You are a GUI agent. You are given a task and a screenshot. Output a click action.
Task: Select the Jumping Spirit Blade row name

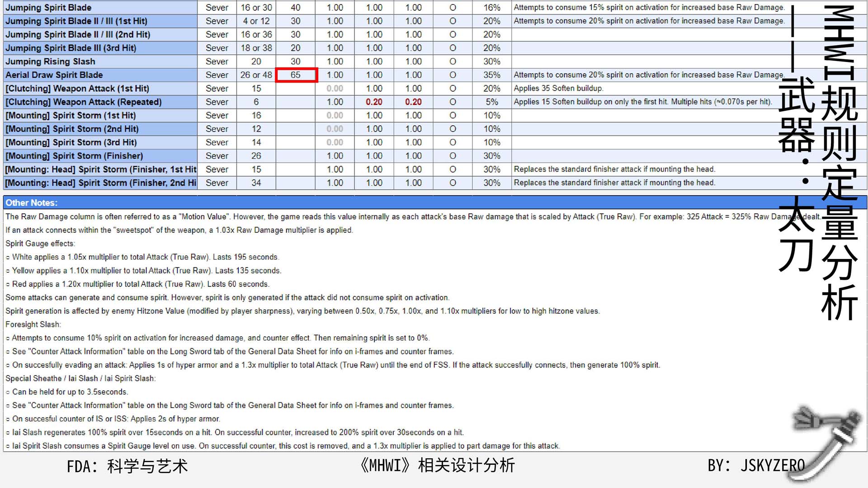(x=48, y=8)
